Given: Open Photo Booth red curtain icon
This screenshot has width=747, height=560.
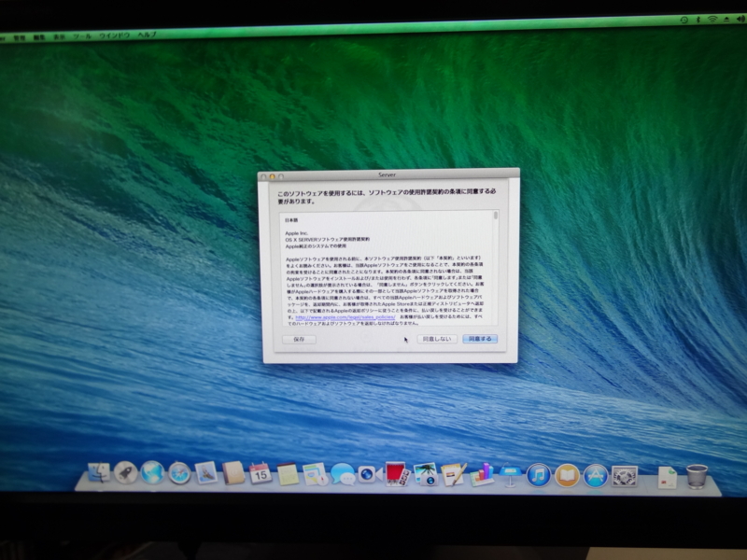Looking at the screenshot, I should [397, 474].
